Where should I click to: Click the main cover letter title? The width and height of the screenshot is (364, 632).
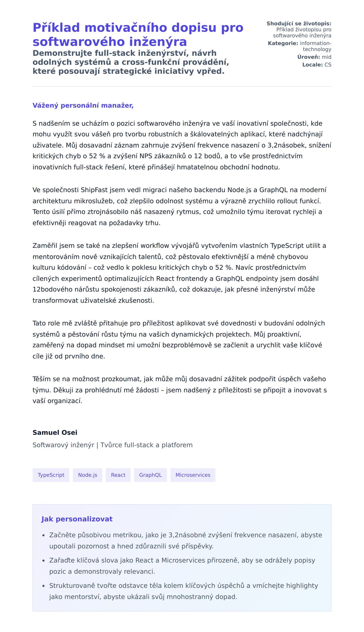point(138,34)
